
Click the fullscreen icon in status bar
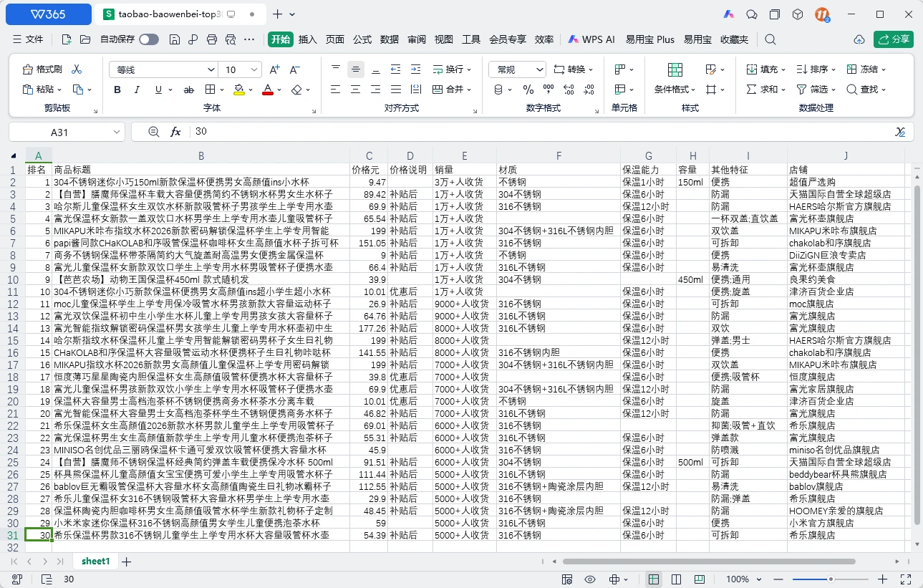905,579
